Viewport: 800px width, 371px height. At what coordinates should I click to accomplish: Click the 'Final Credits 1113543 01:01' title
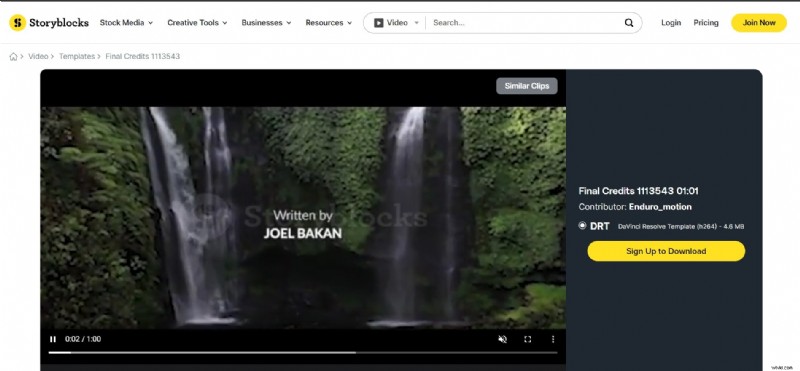638,191
